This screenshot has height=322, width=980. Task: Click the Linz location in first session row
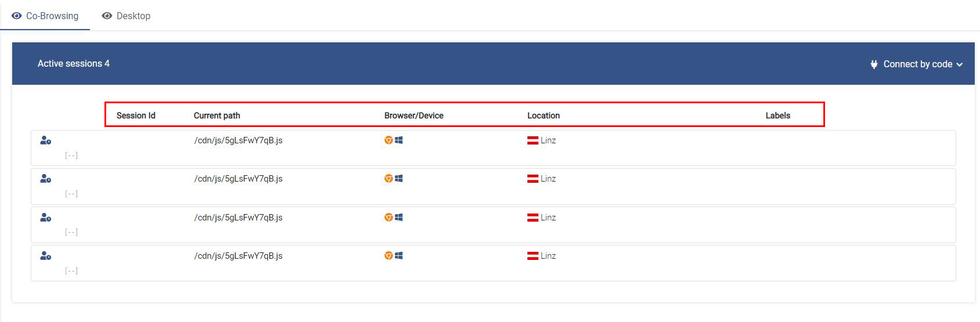(x=548, y=140)
